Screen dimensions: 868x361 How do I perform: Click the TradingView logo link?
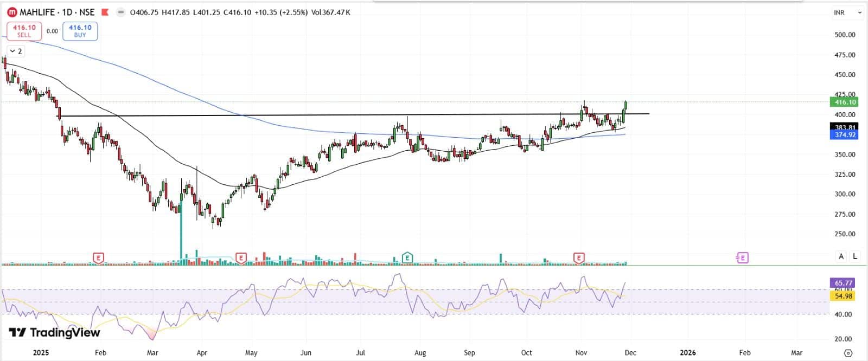click(x=54, y=332)
